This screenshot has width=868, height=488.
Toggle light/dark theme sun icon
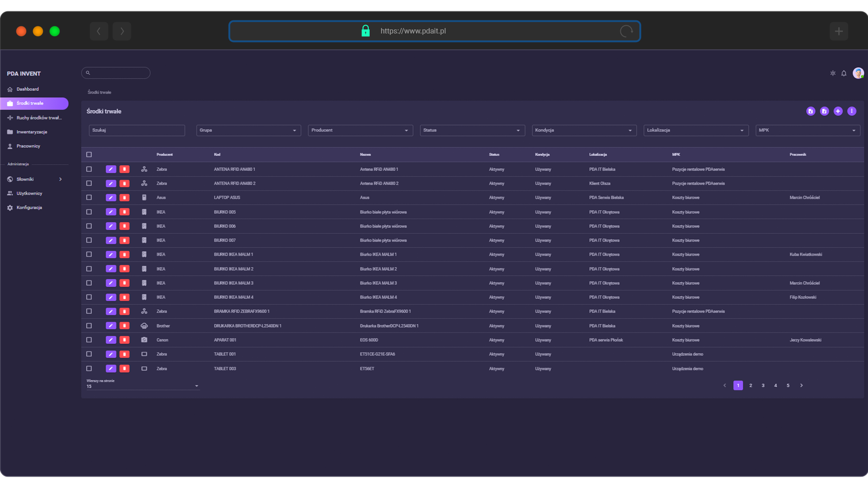[x=833, y=73]
